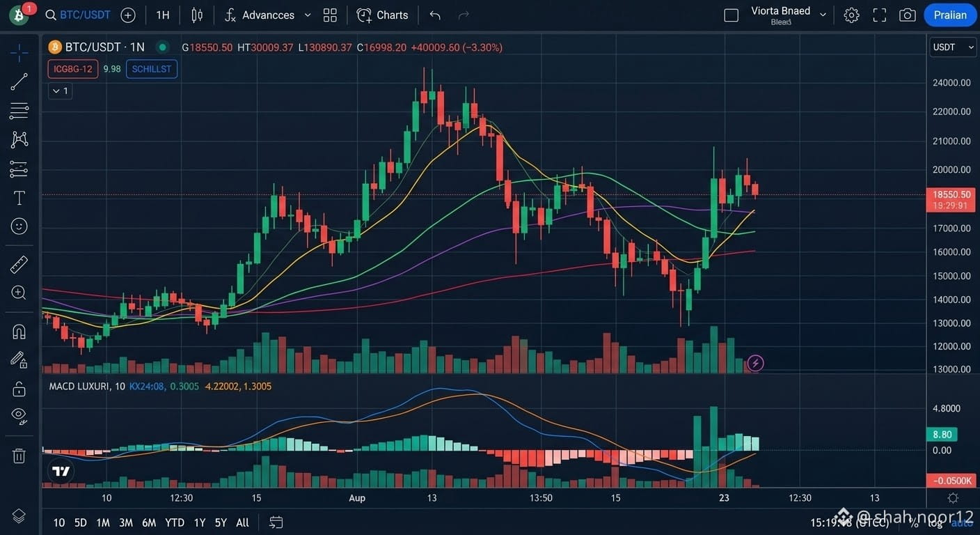Open the time axis settings gear
Screen dimensions: 980x535
953,497
